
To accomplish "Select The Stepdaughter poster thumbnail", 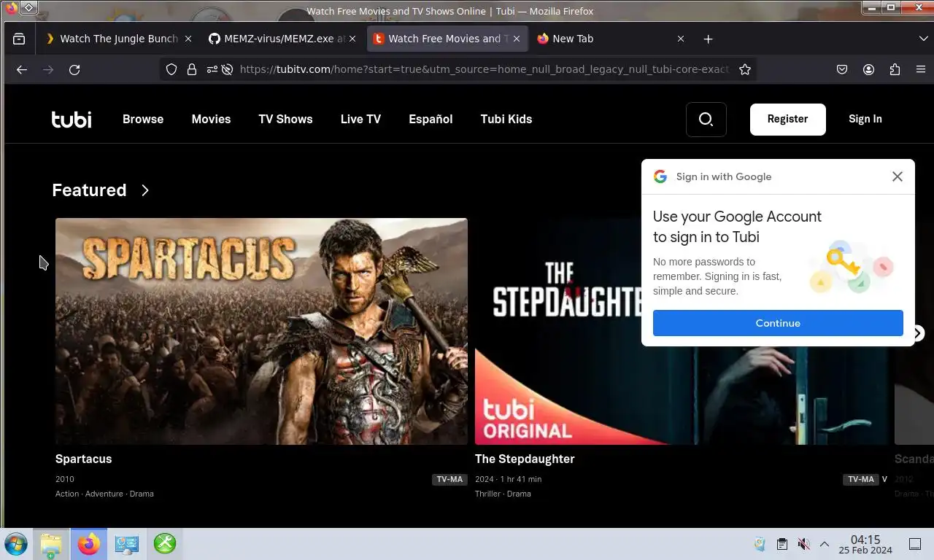I will [684, 331].
